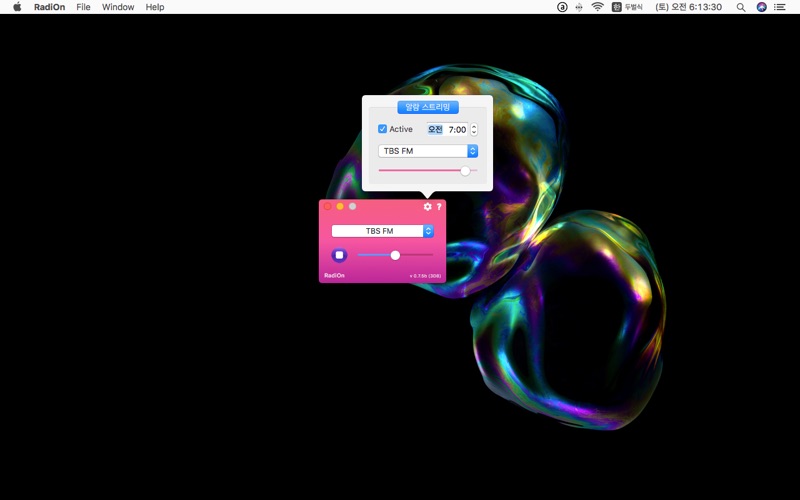Select the 7:00 alarm time value

pos(457,130)
